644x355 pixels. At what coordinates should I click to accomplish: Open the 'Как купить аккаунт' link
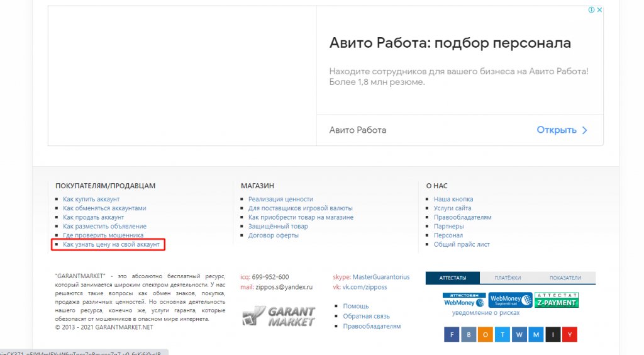coord(91,200)
